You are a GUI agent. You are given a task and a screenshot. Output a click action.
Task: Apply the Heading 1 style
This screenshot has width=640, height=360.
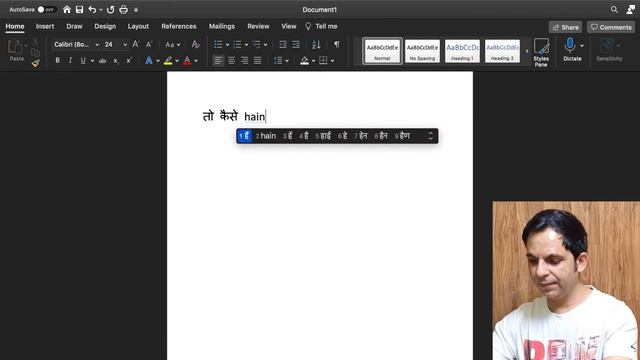coord(462,51)
